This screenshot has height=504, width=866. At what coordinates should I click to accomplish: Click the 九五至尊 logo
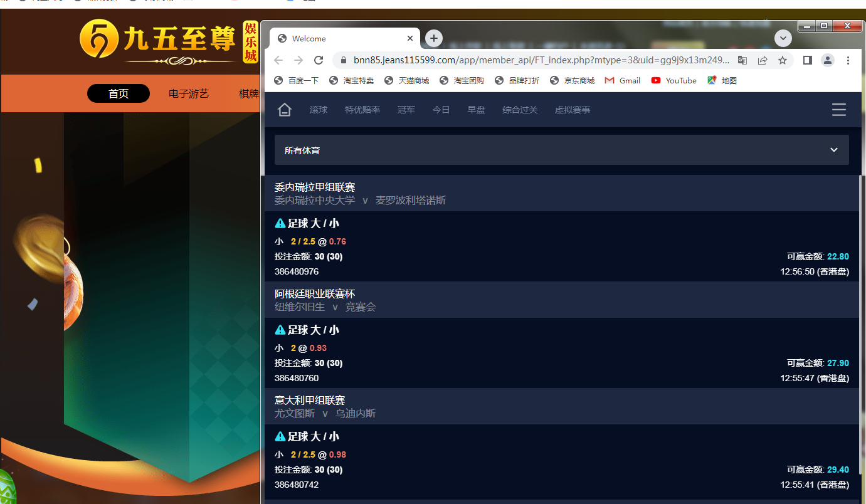(x=169, y=41)
